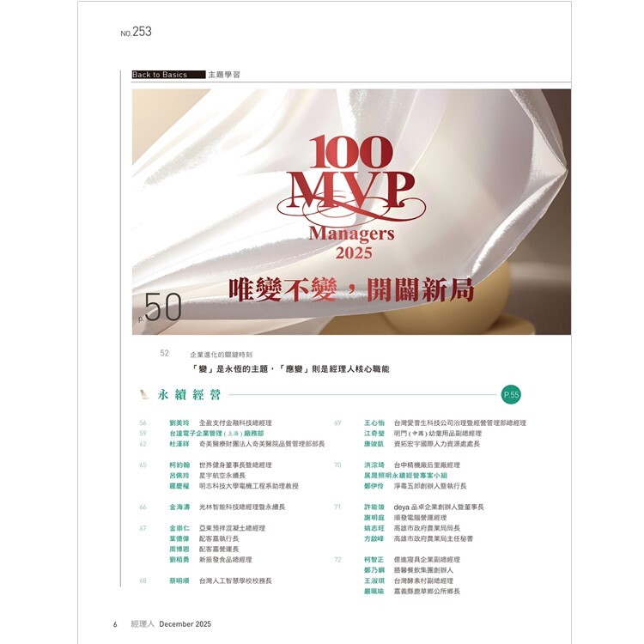This screenshot has width=644, height=644.
Task: Click '星宇航空永續長'
Action: click(222, 476)
